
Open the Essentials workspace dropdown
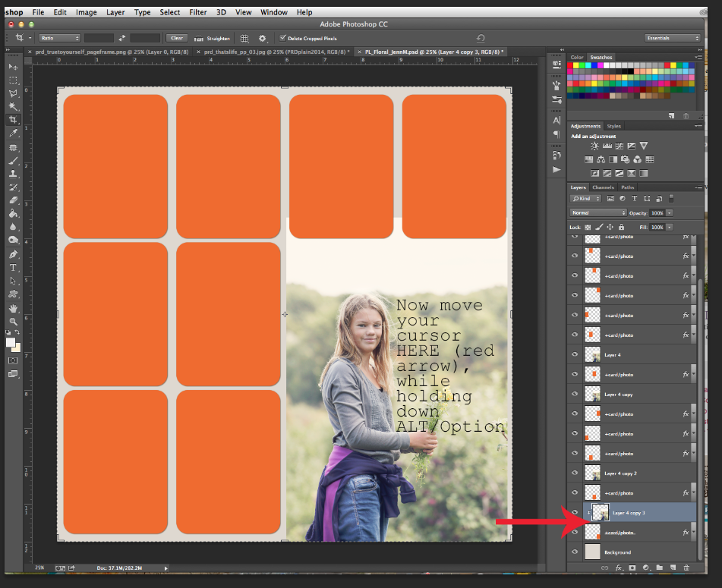(x=673, y=38)
